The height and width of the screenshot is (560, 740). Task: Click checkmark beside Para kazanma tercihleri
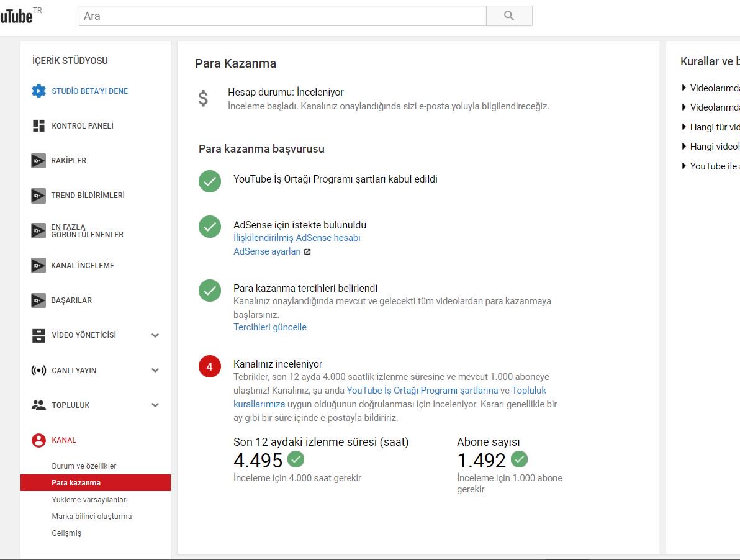(x=210, y=291)
